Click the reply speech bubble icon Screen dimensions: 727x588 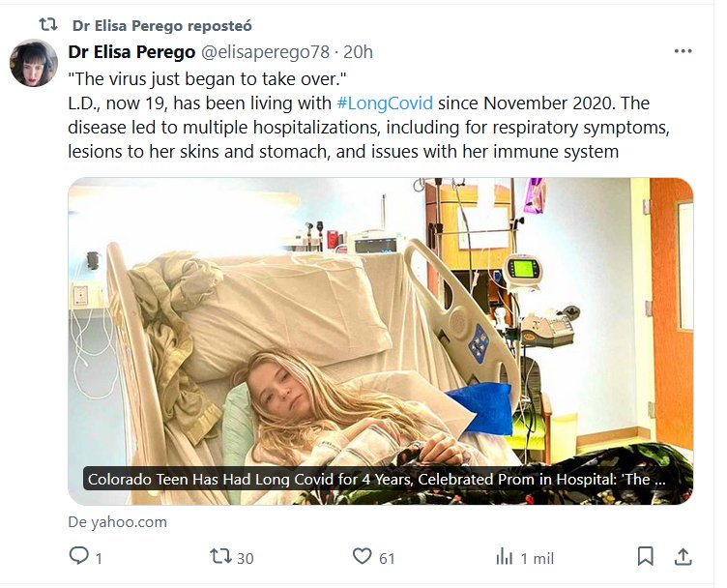[79, 556]
